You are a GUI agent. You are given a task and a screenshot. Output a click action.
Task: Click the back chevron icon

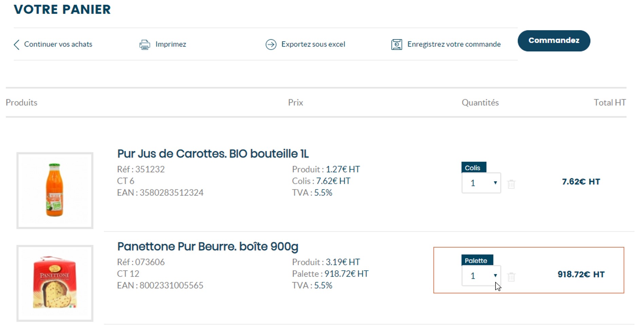click(x=16, y=44)
